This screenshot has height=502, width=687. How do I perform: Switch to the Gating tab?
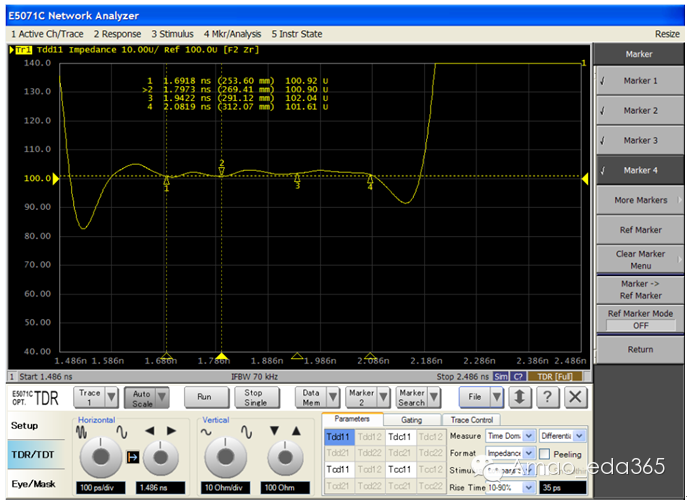pos(411,420)
